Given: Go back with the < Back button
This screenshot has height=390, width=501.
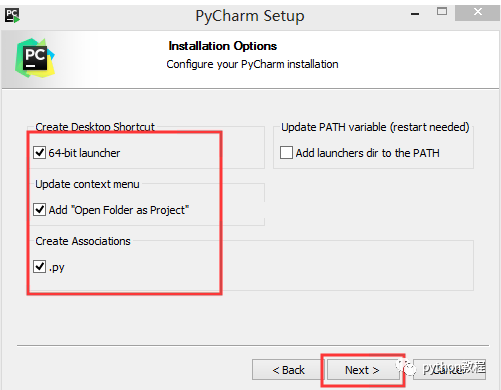Looking at the screenshot, I should click(288, 370).
